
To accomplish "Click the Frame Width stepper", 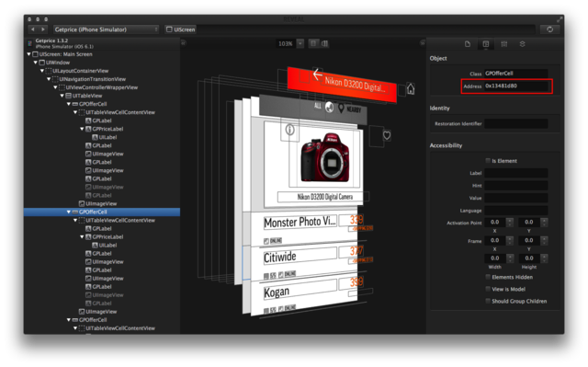I will coord(510,258).
